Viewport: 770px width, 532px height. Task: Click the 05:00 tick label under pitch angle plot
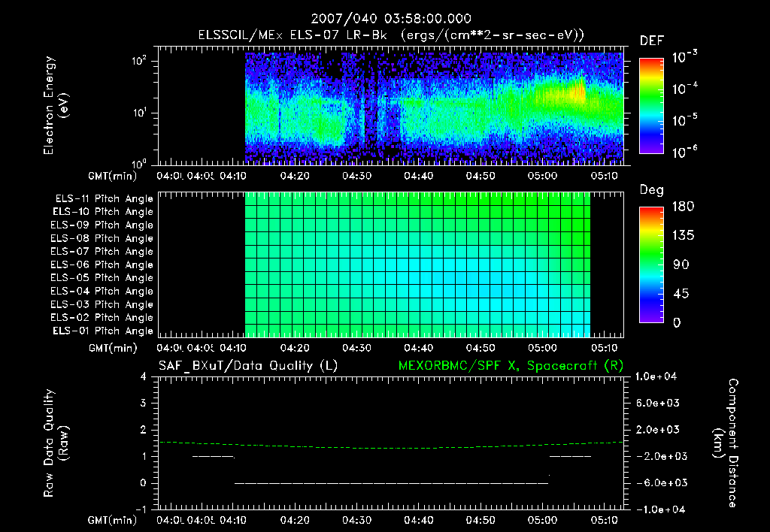tap(542, 348)
